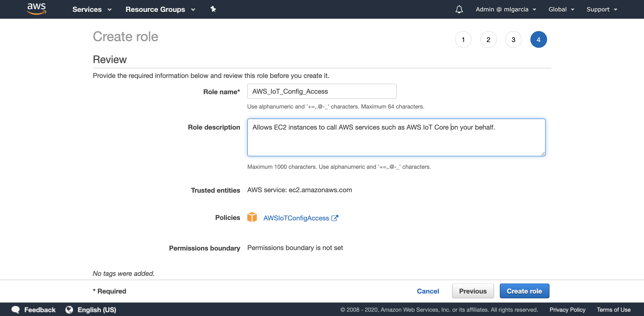Focus the Role name input field
The height and width of the screenshot is (316, 644).
322,91
